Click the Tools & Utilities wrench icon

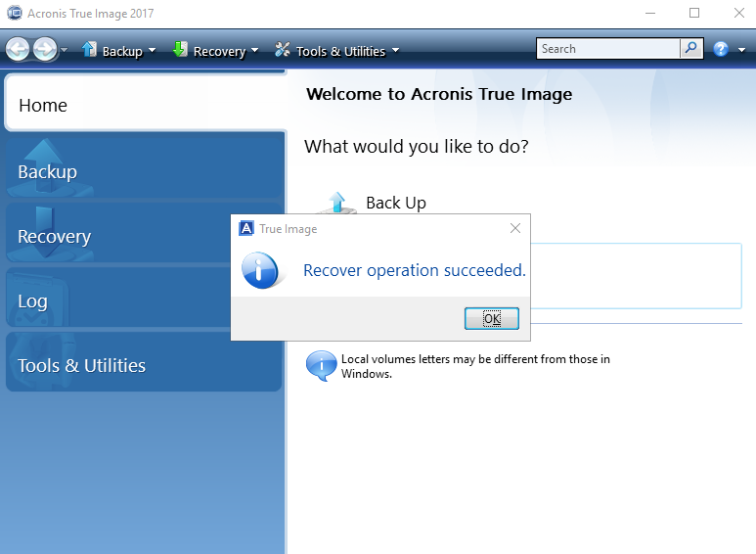[283, 49]
